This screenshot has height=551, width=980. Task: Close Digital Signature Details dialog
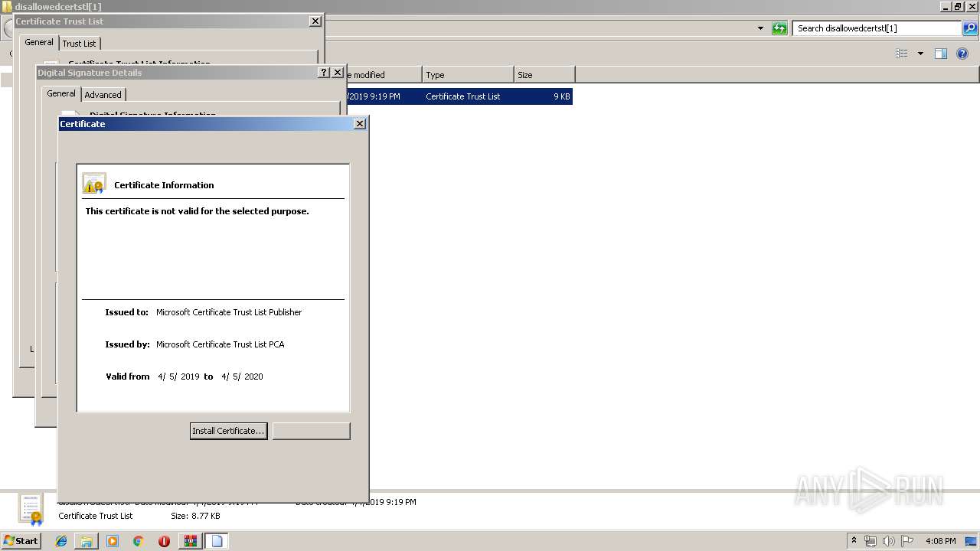point(337,72)
